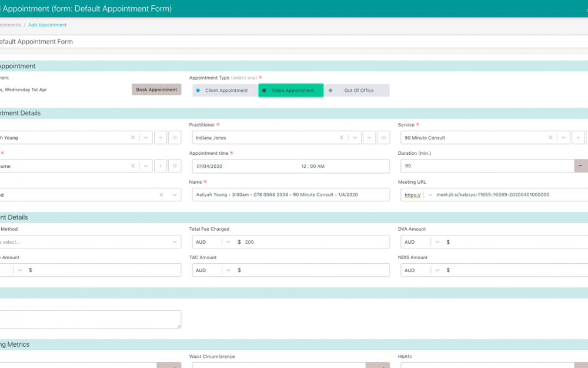Open the Add Appointment breadcrumb link

[47, 25]
